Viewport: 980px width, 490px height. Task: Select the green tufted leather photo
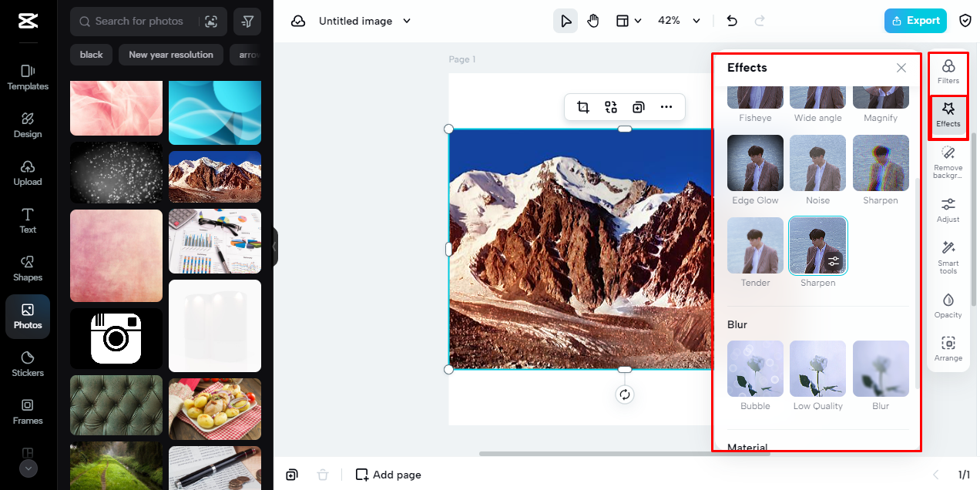[x=116, y=405]
